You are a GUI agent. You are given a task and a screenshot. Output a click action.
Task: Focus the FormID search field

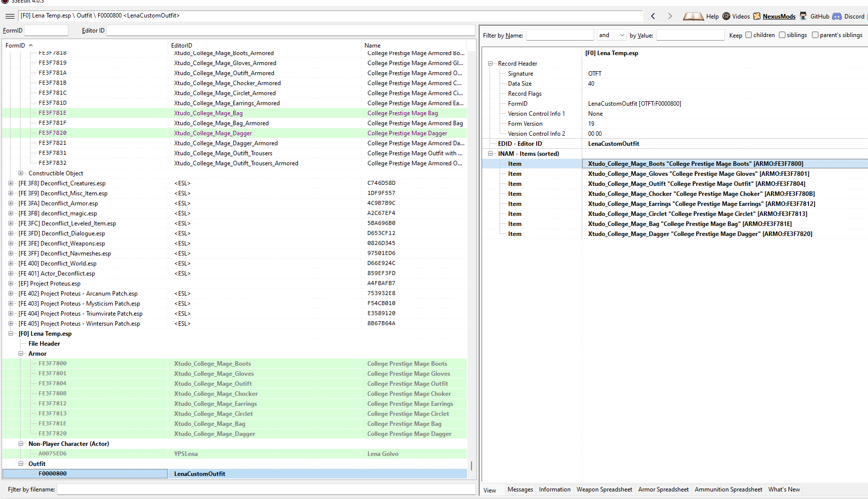tap(46, 31)
